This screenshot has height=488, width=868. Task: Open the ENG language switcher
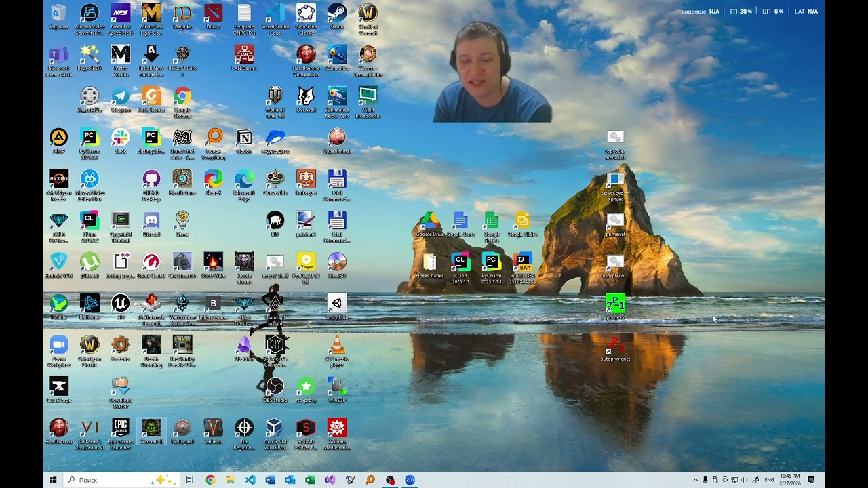pos(769,480)
